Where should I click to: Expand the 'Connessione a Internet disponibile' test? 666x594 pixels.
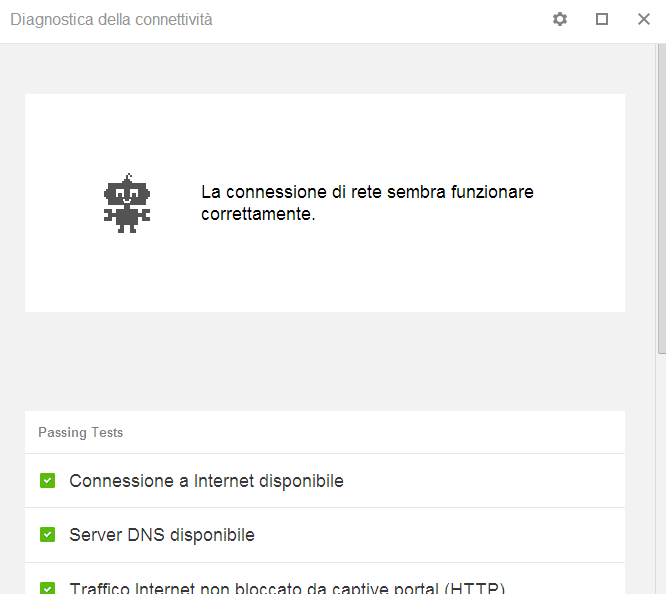click(x=206, y=481)
